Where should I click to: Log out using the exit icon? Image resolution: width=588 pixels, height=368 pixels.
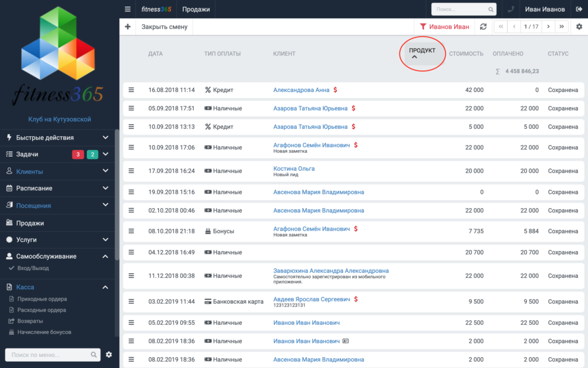pos(579,9)
